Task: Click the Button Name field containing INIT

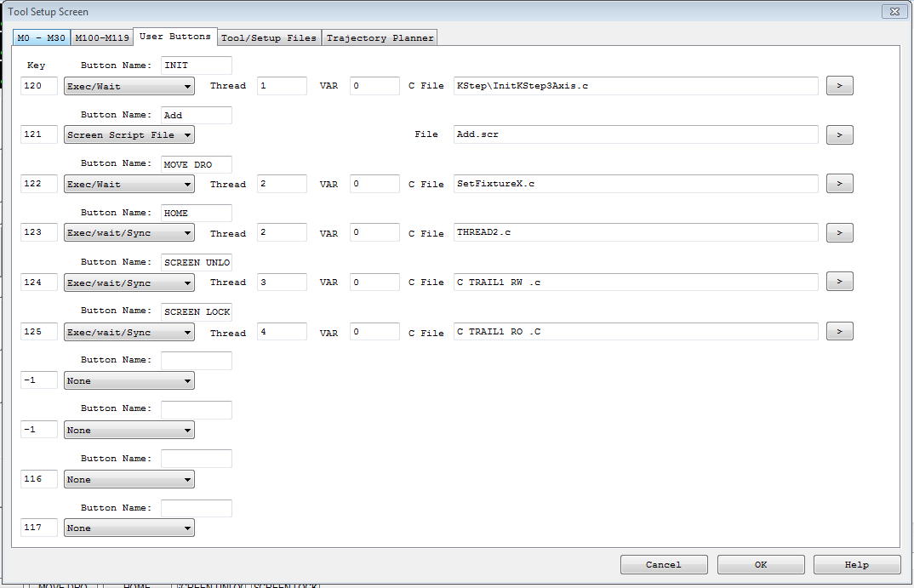Action: coord(197,66)
